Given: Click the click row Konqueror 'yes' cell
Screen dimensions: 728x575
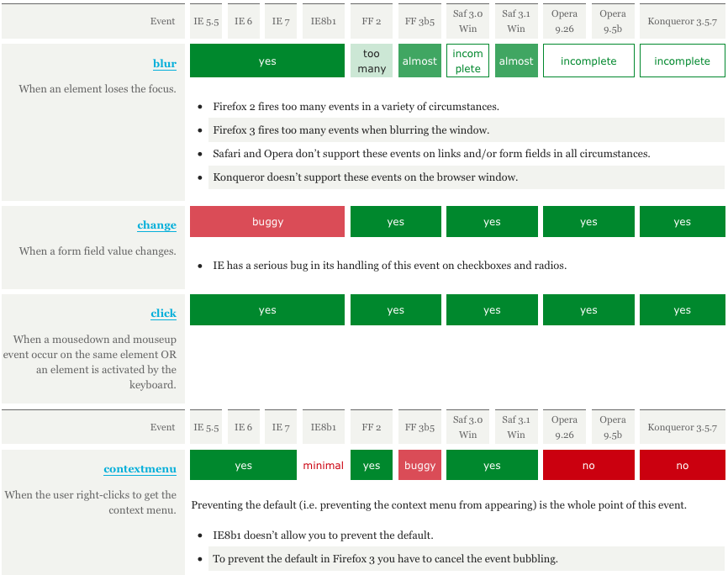Looking at the screenshot, I should pyautogui.click(x=682, y=310).
